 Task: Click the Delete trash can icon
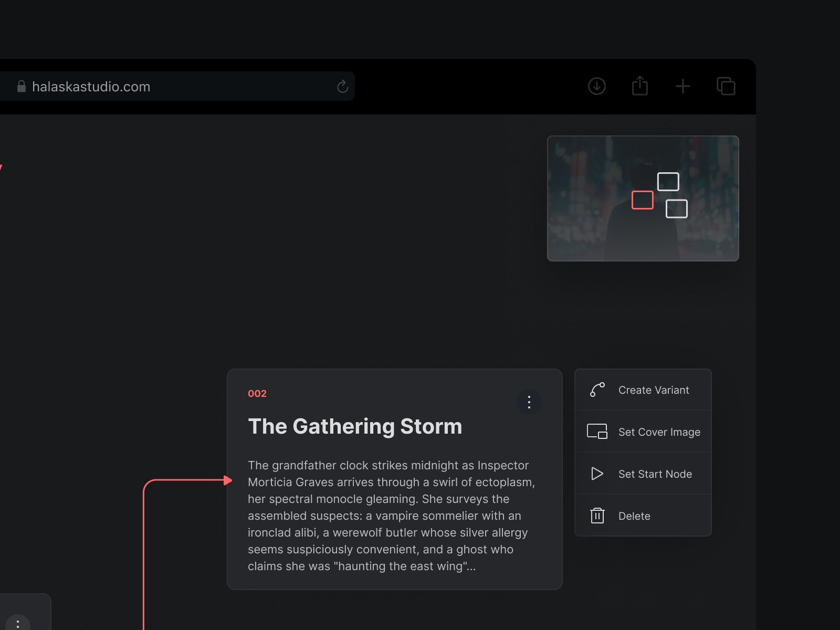(597, 516)
